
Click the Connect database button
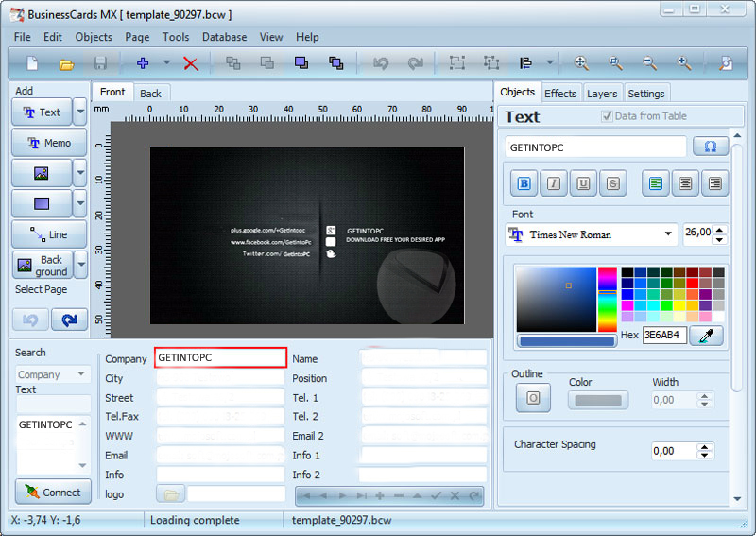[x=53, y=493]
